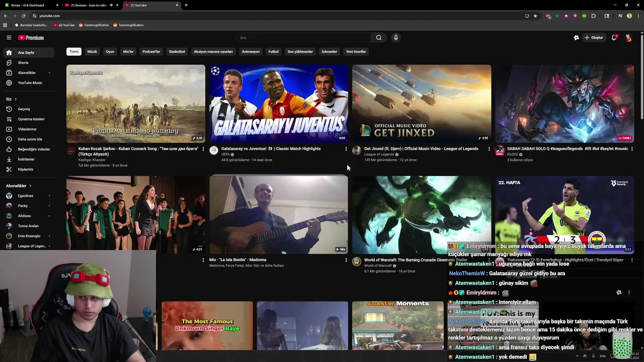The width and height of the screenshot is (644, 362).
Task: Open Kuban Cossack Song video thumbnail
Action: pyautogui.click(x=136, y=104)
